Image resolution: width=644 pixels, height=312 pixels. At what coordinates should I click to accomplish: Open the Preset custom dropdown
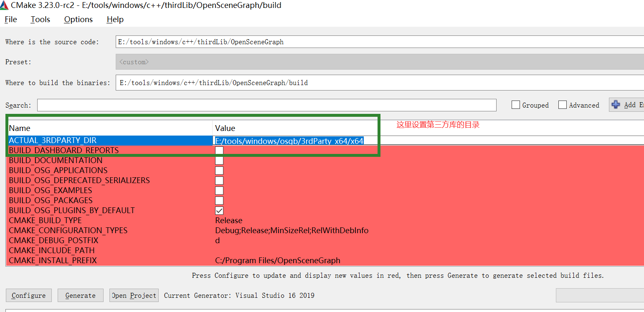[x=380, y=62]
